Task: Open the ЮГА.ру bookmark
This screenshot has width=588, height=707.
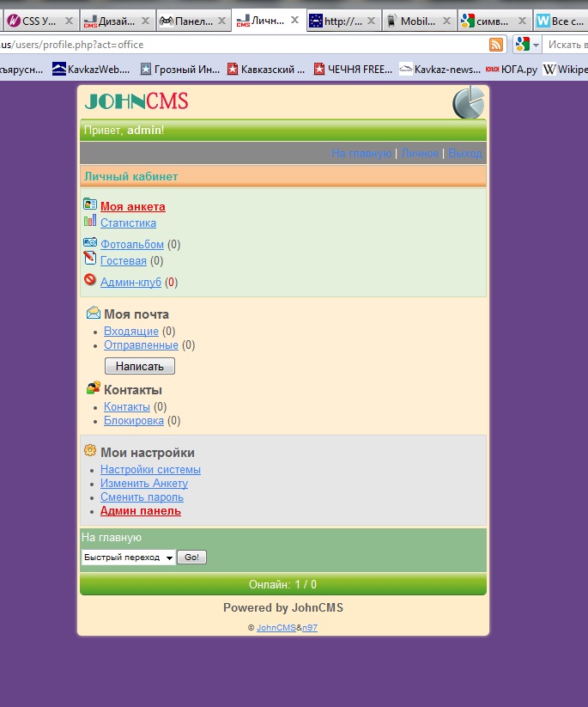Action: [x=512, y=69]
